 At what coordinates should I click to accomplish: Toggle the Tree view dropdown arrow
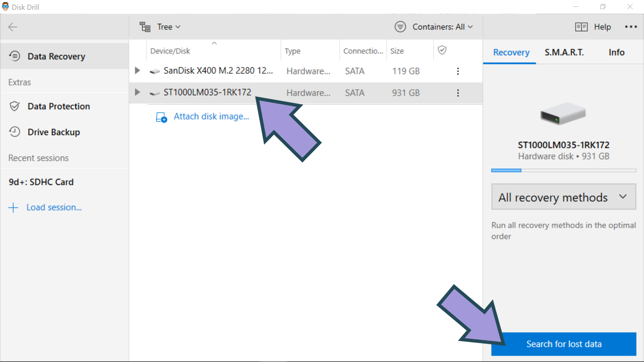pyautogui.click(x=179, y=26)
